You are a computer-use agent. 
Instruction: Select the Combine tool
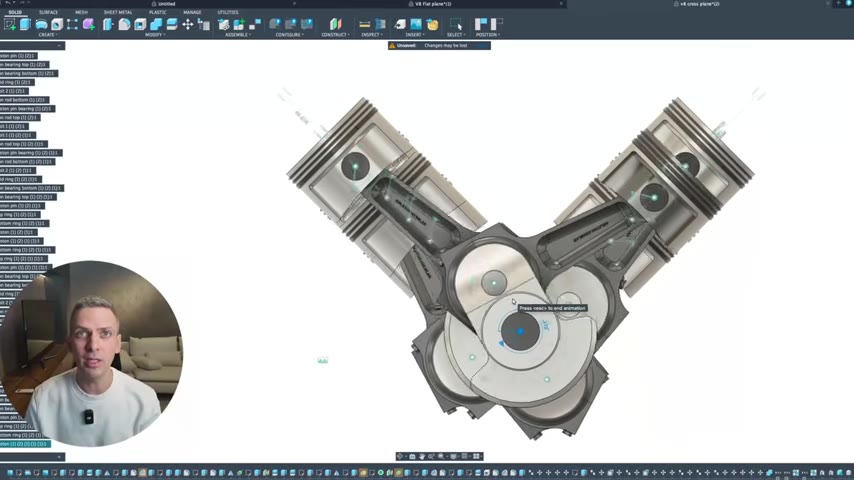156,24
